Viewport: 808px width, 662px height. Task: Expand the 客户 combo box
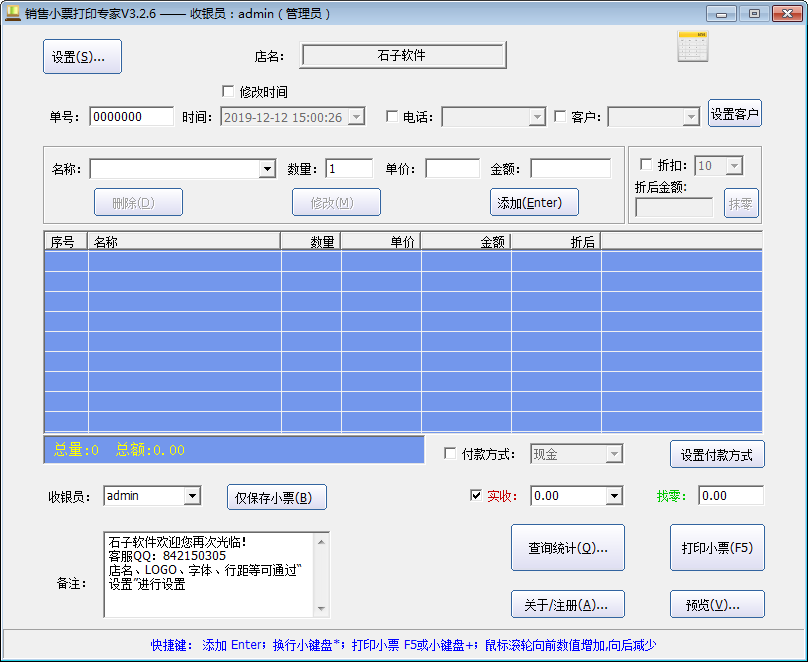coord(691,117)
